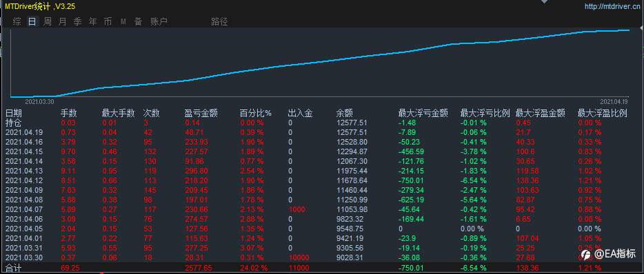Switch to the 年 yearly tab
Screen dimensions: 644x274
point(93,22)
